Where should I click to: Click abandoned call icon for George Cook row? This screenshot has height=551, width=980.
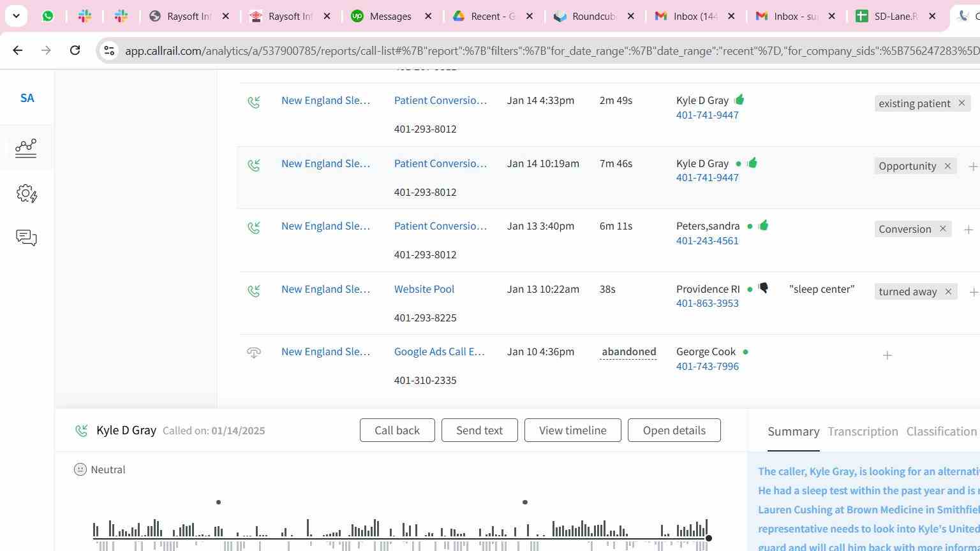click(254, 353)
